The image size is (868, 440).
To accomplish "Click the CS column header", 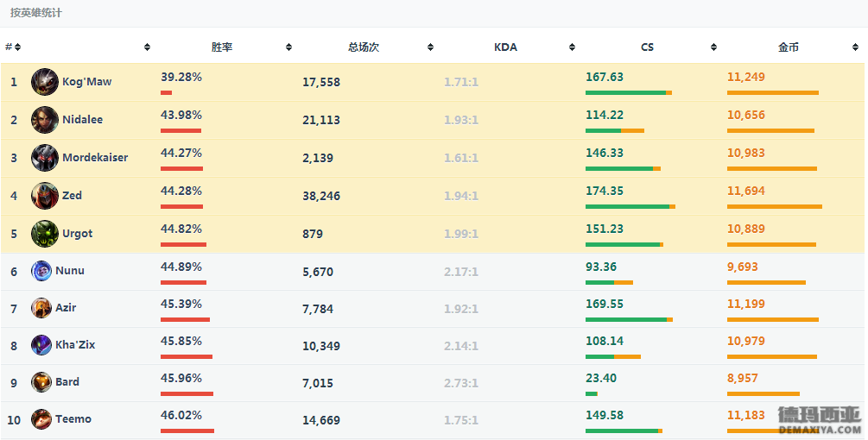I will click(x=647, y=47).
